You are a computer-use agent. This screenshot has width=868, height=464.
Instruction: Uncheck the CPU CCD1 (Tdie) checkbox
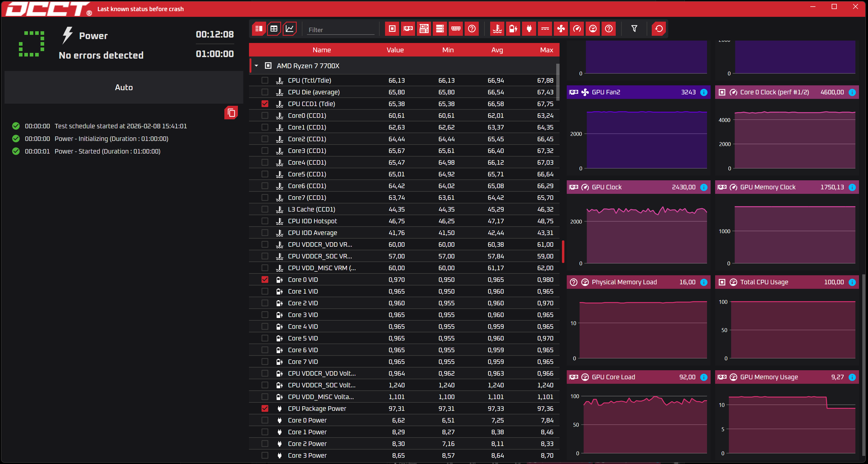pos(265,104)
